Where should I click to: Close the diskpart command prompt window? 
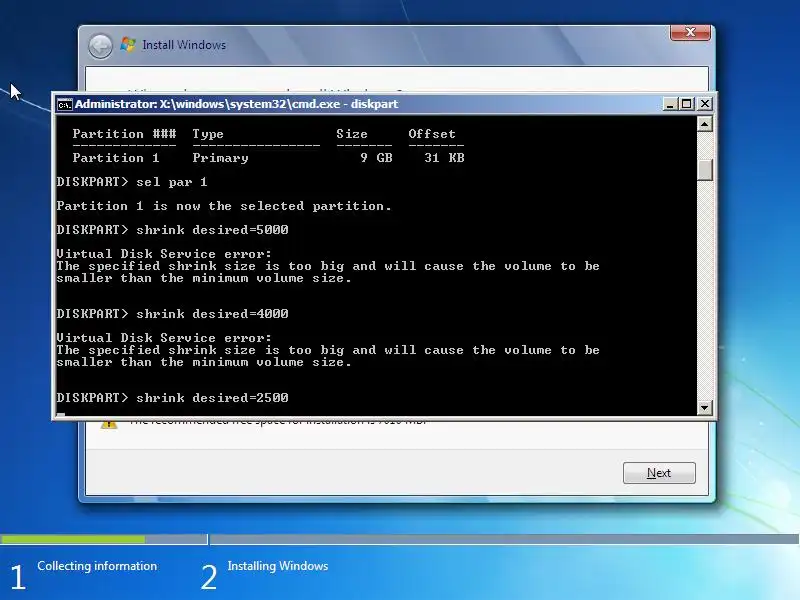pyautogui.click(x=705, y=104)
